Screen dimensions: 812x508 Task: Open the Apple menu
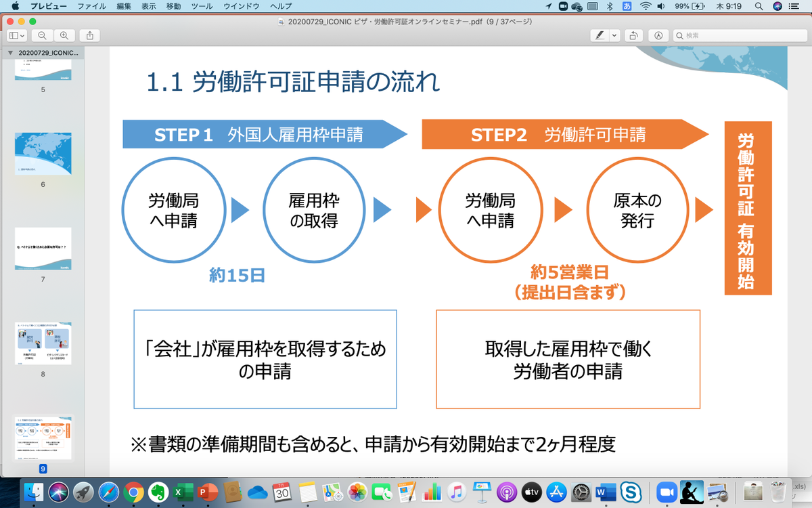15,6
